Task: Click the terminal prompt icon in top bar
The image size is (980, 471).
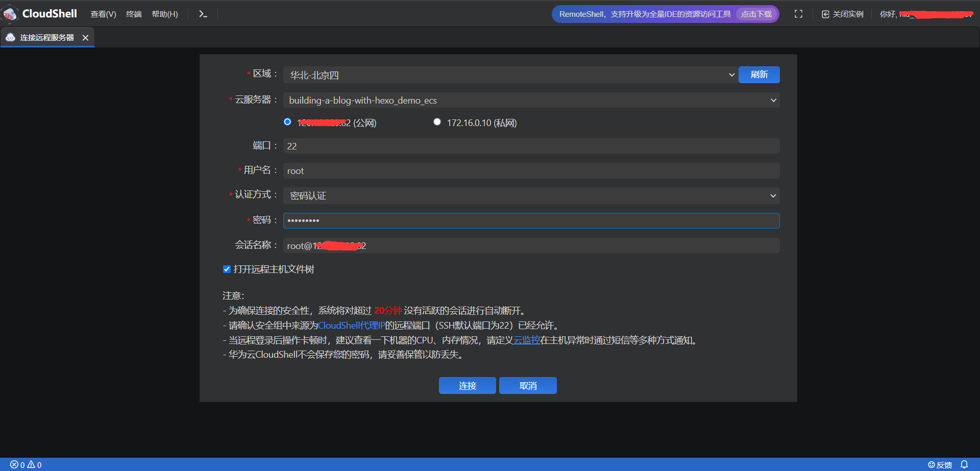Action: tap(203, 14)
